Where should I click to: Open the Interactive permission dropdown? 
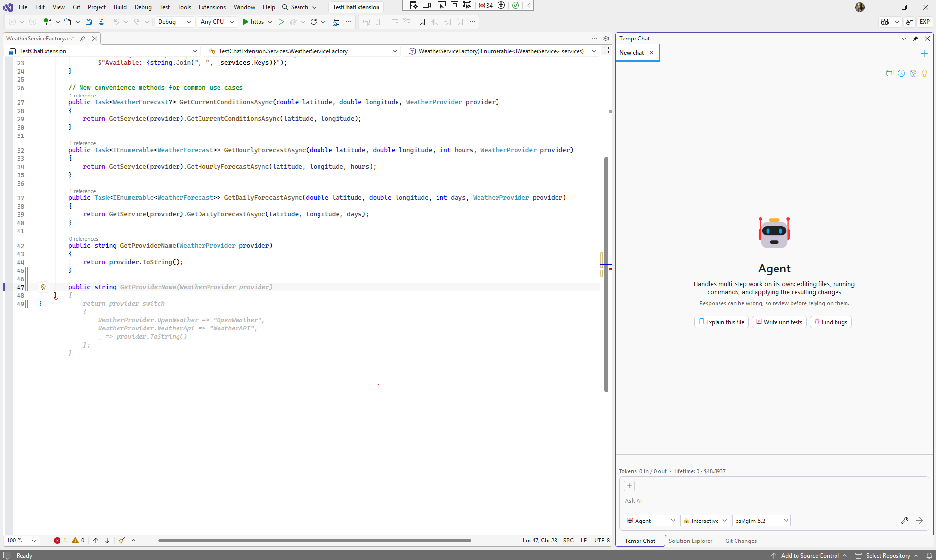coord(705,521)
